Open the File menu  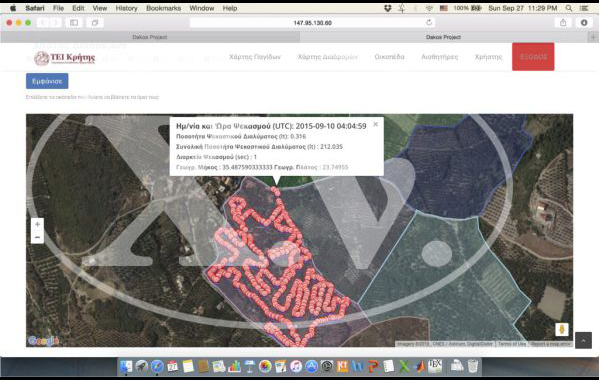click(58, 8)
